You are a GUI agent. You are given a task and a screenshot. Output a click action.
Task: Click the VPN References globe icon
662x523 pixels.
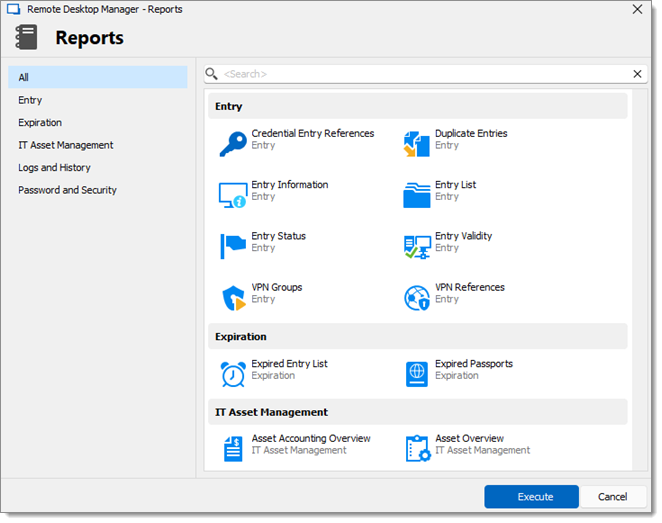pos(417,298)
